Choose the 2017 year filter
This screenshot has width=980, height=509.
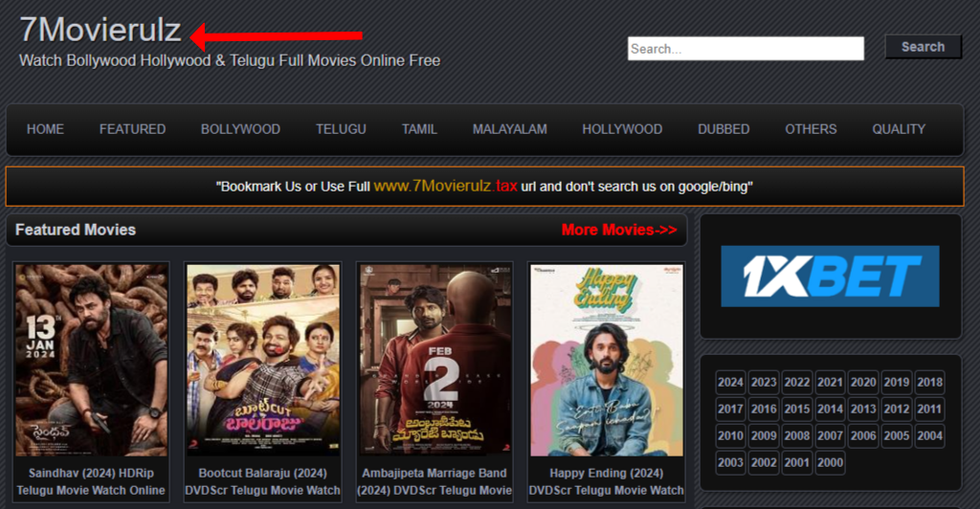pos(730,409)
